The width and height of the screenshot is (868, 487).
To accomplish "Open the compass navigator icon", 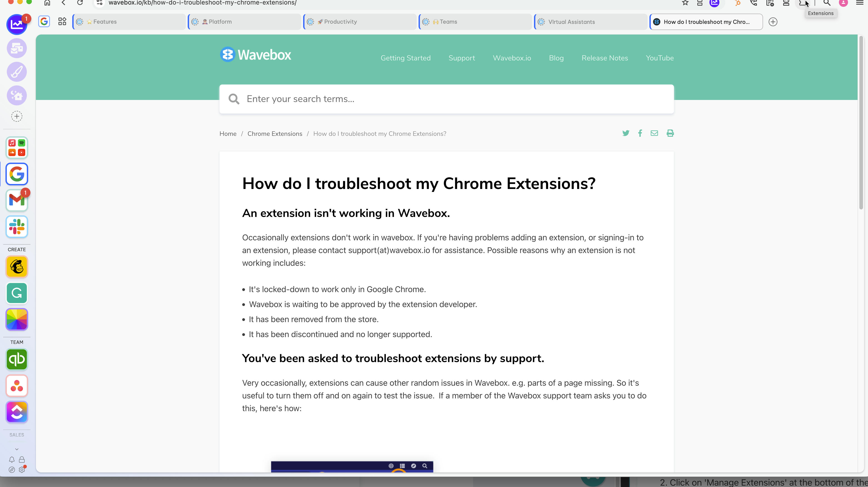I will 12,470.
